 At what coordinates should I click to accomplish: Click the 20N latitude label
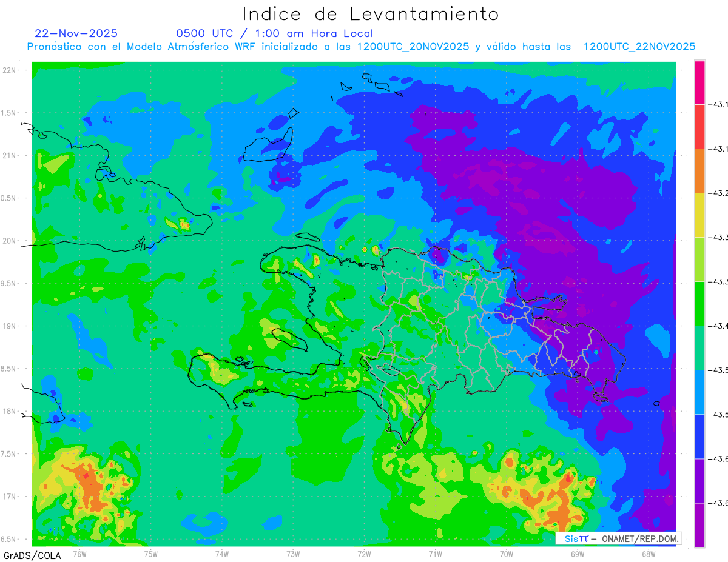[x=10, y=241]
